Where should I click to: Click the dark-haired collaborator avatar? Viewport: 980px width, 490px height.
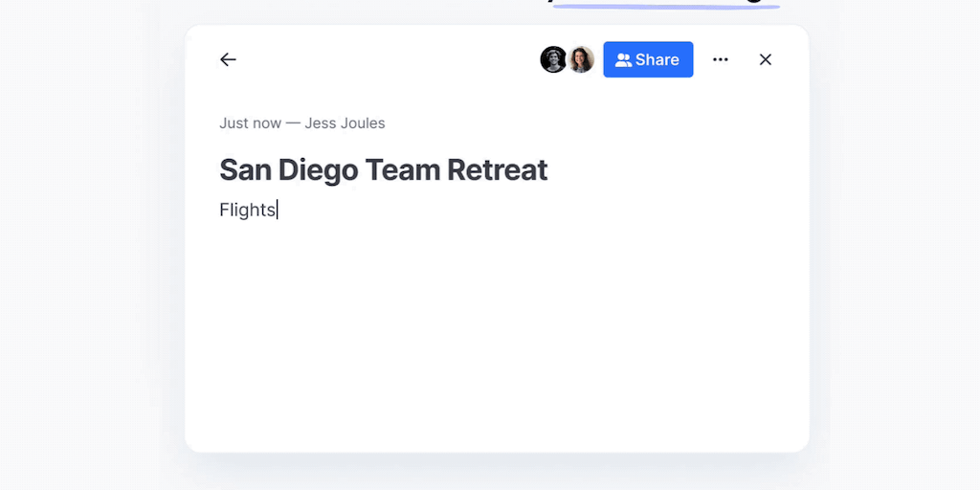coord(553,59)
